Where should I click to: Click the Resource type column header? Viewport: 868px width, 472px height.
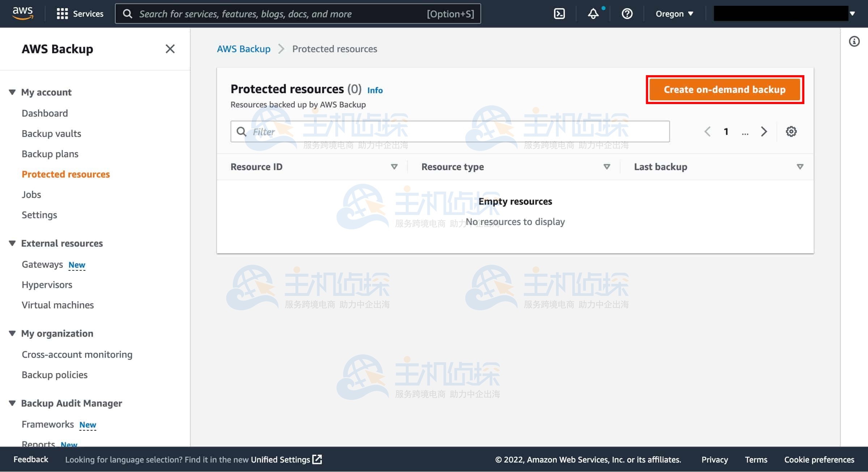452,167
